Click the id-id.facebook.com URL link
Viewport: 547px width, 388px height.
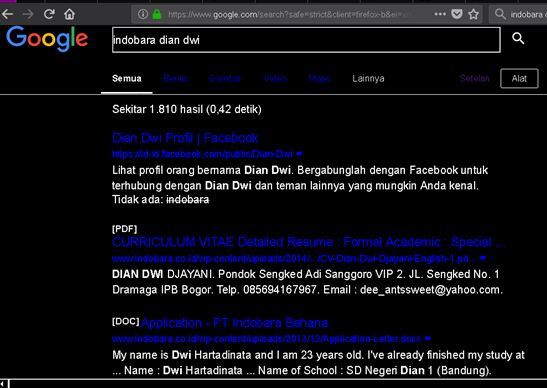(202, 154)
